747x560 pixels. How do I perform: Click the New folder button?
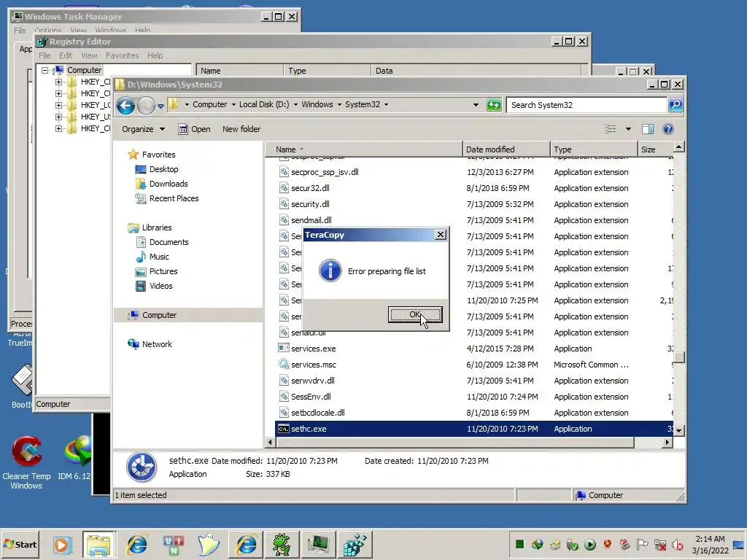[x=241, y=129]
